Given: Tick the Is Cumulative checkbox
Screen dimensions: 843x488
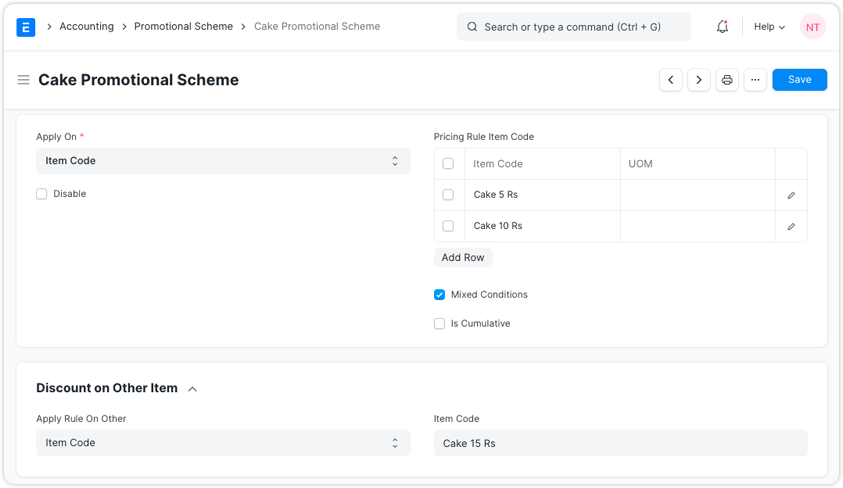Looking at the screenshot, I should pos(440,324).
